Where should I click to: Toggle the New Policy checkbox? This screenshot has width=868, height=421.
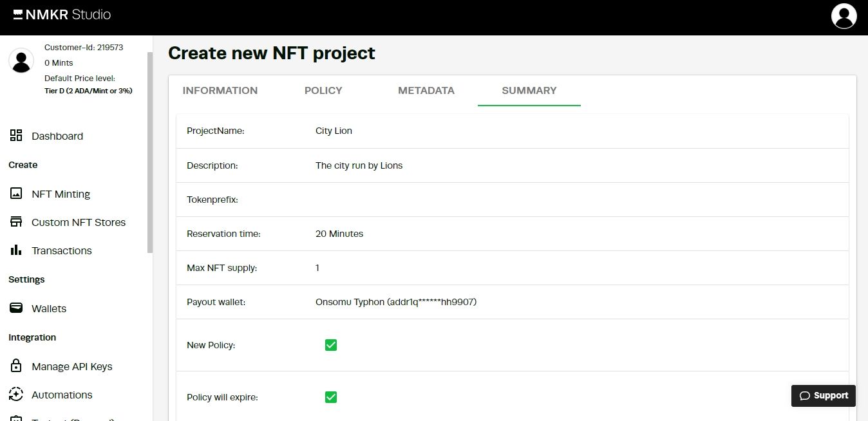pyautogui.click(x=331, y=345)
